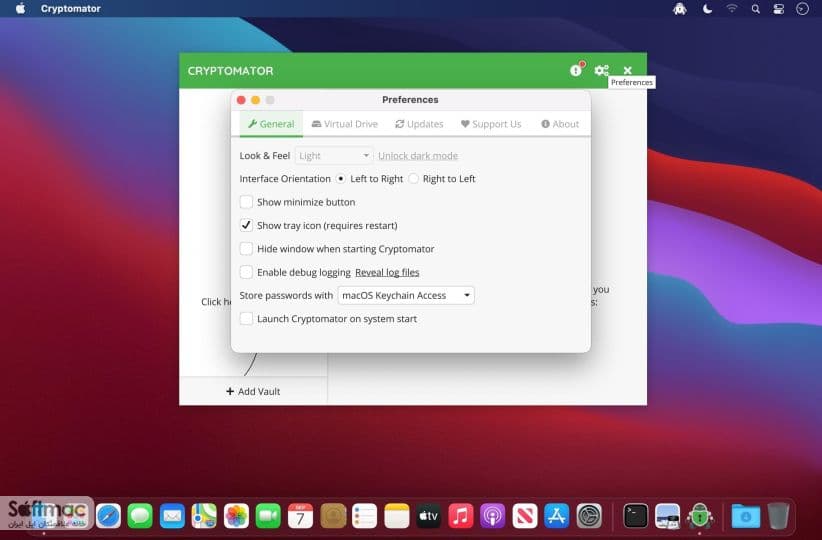Screen dimensions: 822x540
Task: Open News from the dock
Action: click(525, 516)
